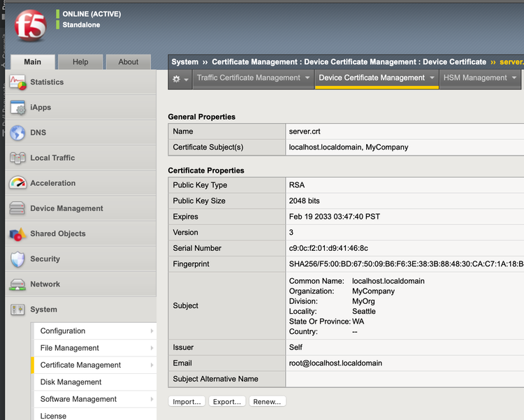Switch to the About tab
This screenshot has width=524, height=420.
128,62
